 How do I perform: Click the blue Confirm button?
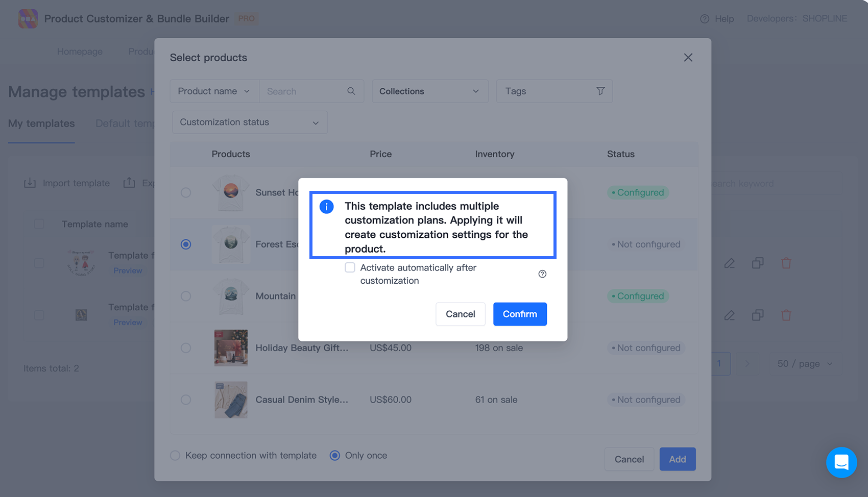(x=520, y=314)
